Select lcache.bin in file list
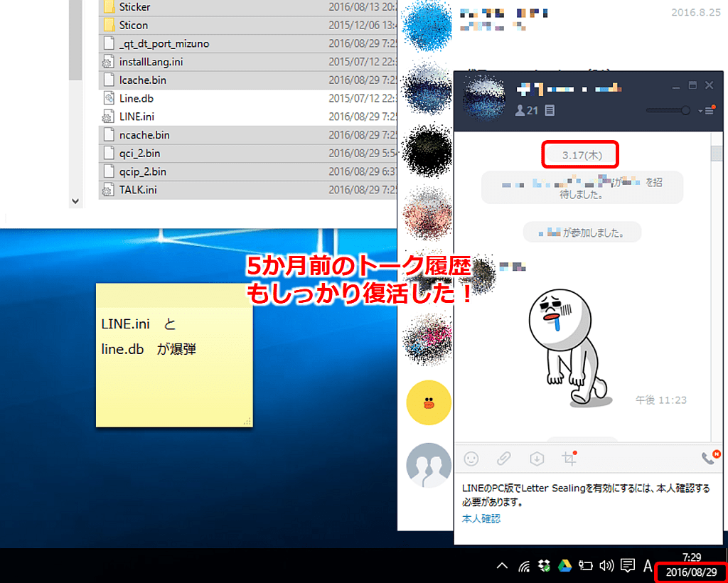The image size is (728, 583). [x=247, y=80]
